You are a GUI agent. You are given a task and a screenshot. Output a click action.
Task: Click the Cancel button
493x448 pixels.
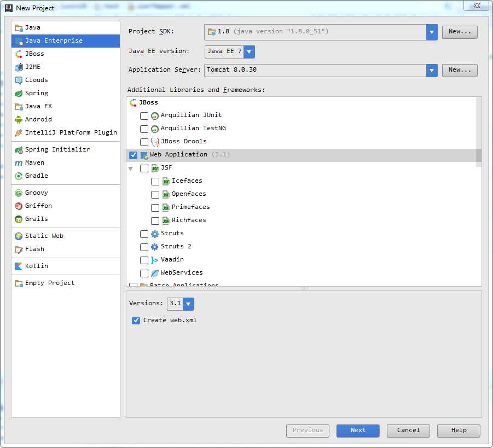pos(408,430)
